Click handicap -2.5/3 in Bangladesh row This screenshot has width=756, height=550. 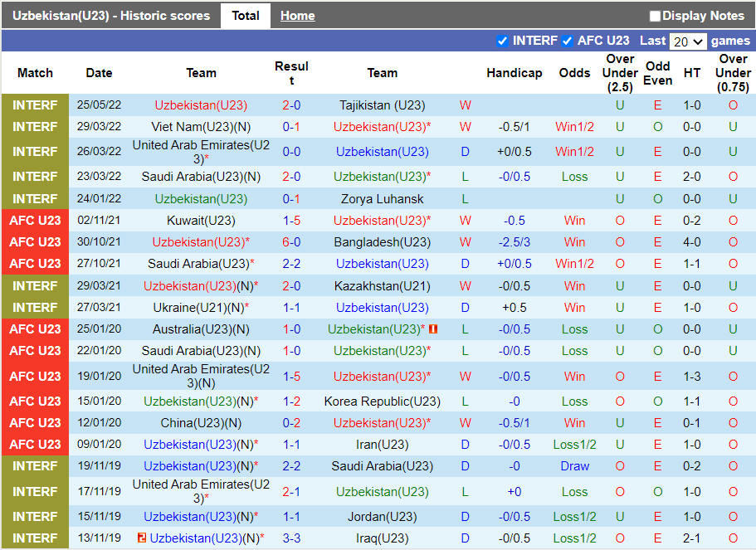(514, 242)
